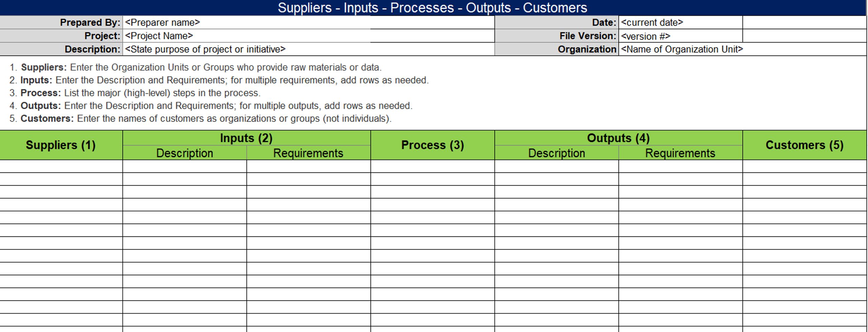Select the 'Suppliers (1)' column header

tap(61, 145)
